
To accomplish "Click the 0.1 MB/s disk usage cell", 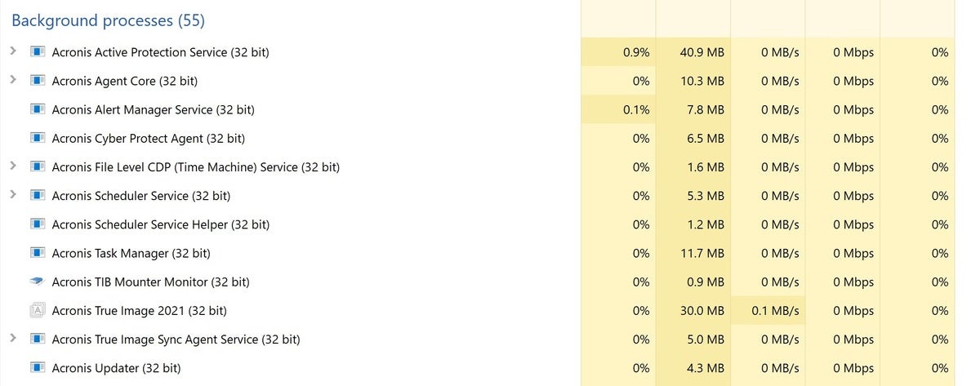I will [768, 310].
